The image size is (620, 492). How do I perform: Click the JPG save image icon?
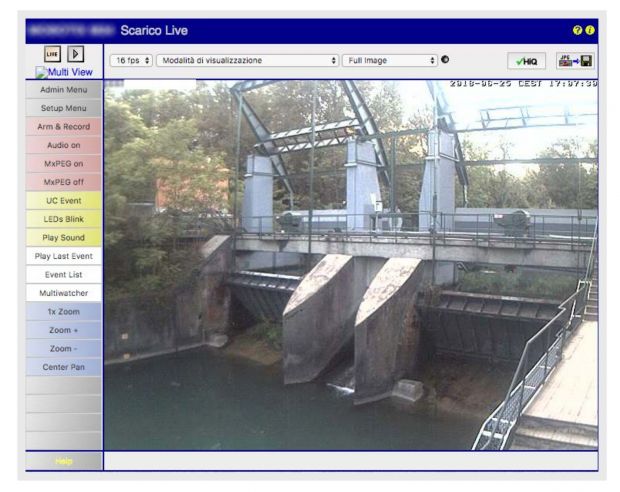tap(575, 61)
